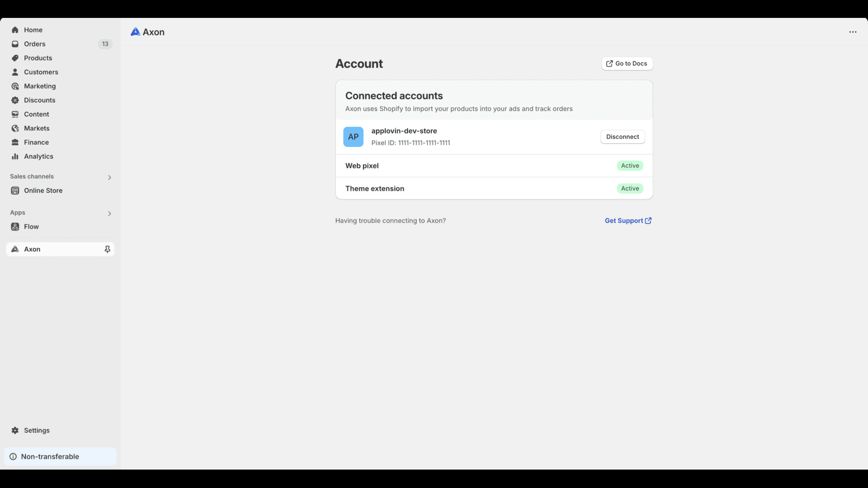Click the Flow app icon
868x488 pixels.
click(x=15, y=227)
